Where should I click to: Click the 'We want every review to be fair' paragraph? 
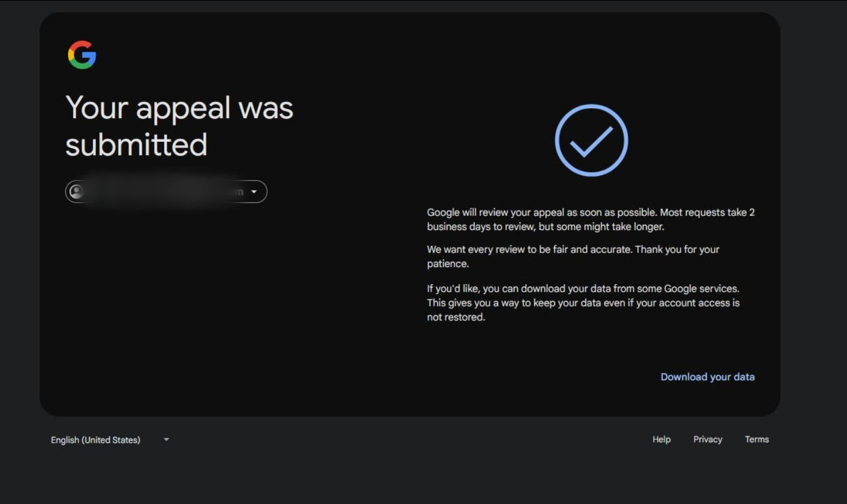[x=573, y=256]
